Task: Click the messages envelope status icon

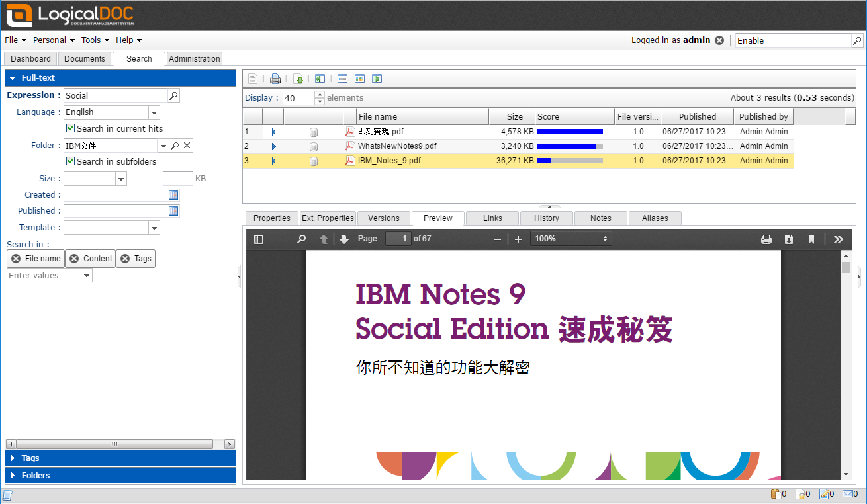Action: 847,494
